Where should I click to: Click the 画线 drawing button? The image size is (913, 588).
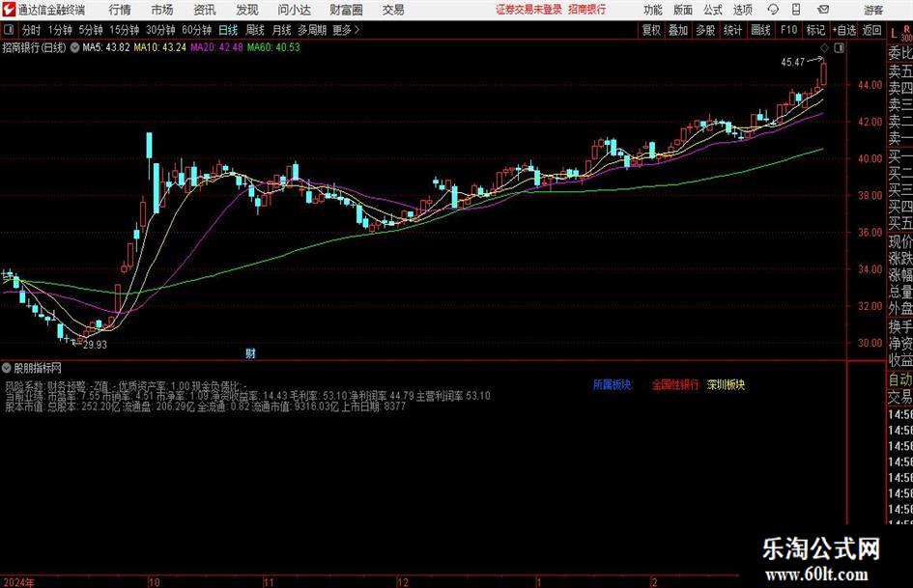tap(760, 30)
